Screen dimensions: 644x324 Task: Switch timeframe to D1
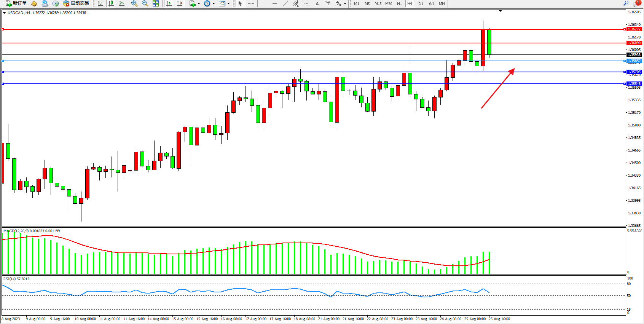click(x=421, y=3)
